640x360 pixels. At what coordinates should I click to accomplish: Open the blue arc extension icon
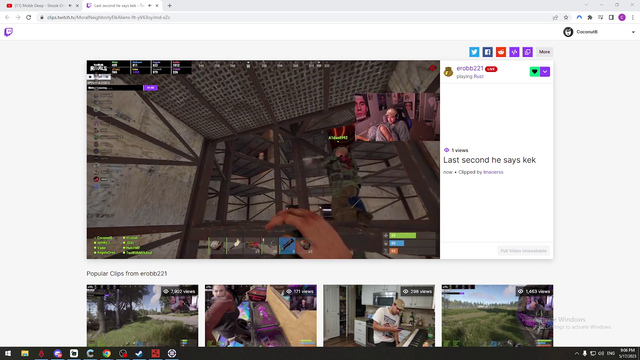pos(579,18)
